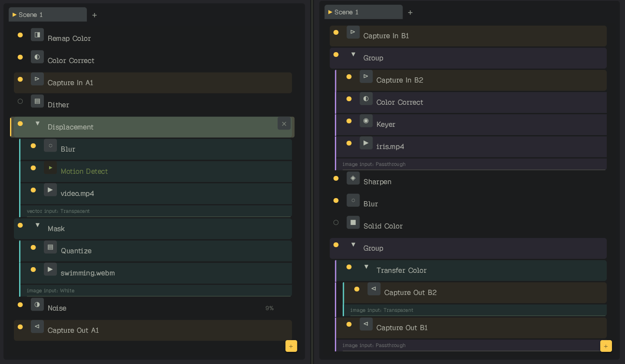
Task: Select the swimming.webm label
Action: coord(88,273)
